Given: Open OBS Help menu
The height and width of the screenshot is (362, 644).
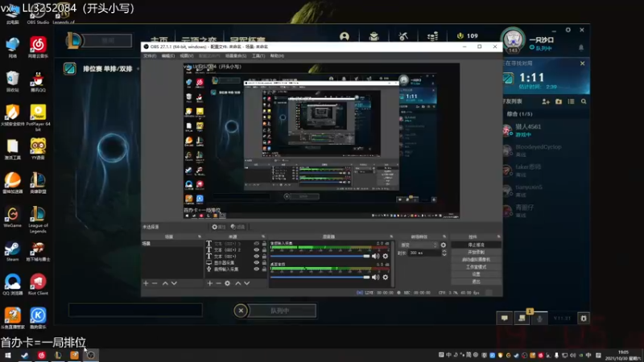Looking at the screenshot, I should pyautogui.click(x=277, y=56).
